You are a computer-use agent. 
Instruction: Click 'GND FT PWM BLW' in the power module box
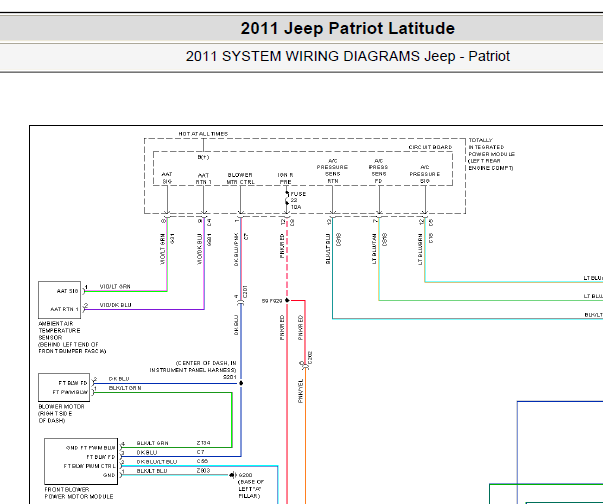pos(90,448)
